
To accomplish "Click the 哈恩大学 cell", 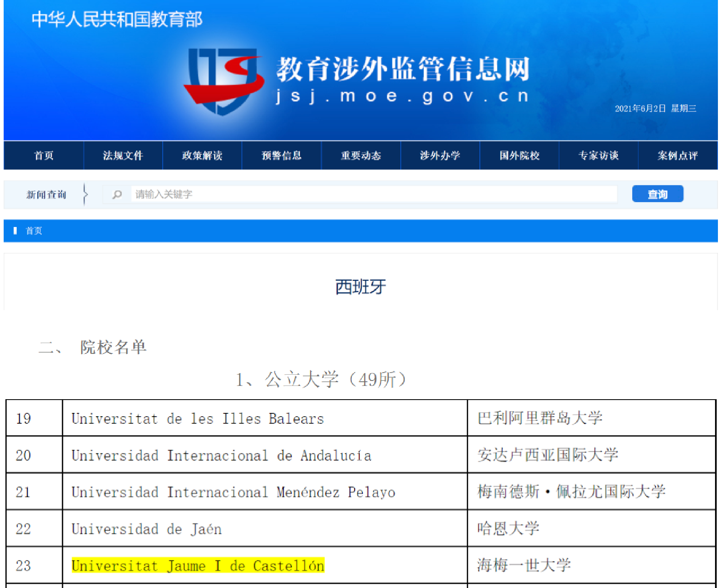I will pyautogui.click(x=591, y=529).
